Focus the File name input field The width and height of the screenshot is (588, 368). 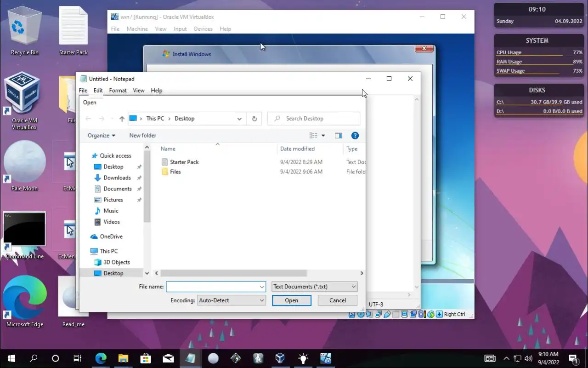212,287
